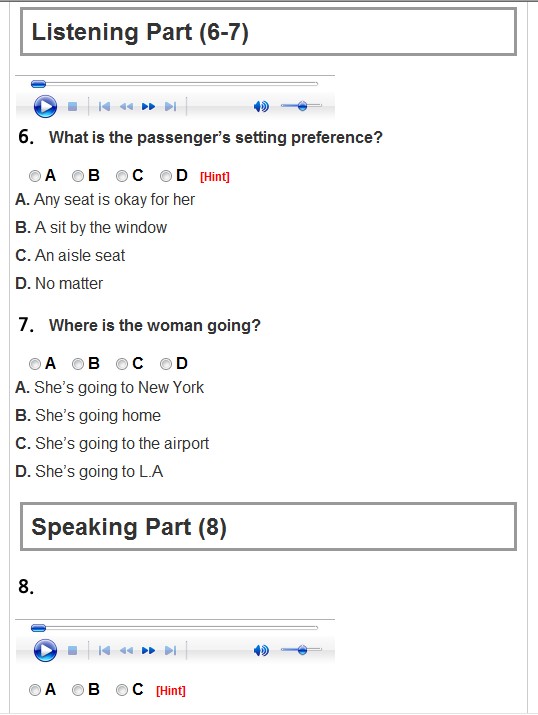Play the Listening Part audio
Viewport: 538px width, 715px height.
pos(45,107)
